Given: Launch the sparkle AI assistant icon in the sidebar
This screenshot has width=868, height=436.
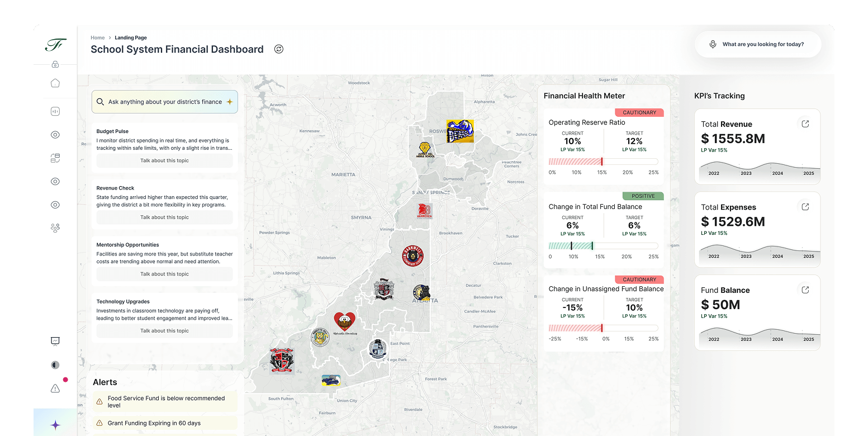Looking at the screenshot, I should pos(55,425).
